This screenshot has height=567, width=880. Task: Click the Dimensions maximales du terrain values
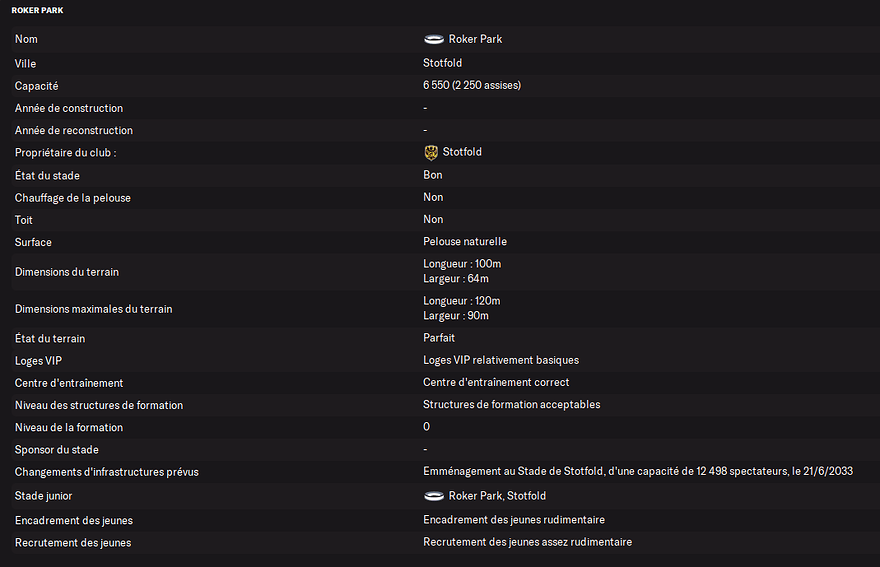[x=461, y=308]
